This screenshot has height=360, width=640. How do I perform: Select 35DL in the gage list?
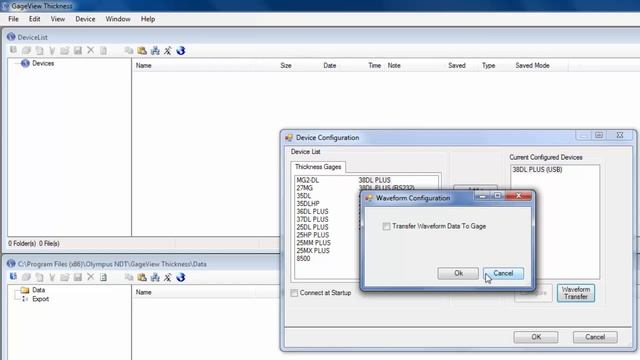tap(304, 196)
